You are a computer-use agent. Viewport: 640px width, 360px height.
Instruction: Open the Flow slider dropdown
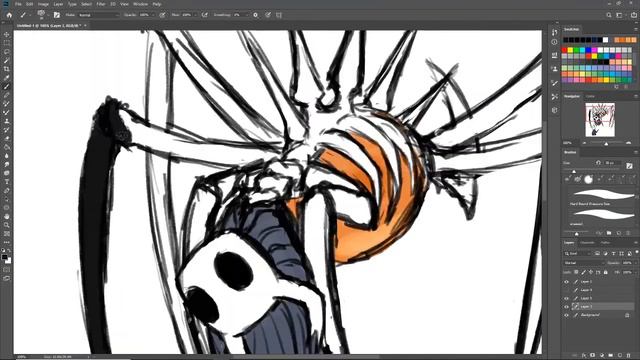point(196,15)
